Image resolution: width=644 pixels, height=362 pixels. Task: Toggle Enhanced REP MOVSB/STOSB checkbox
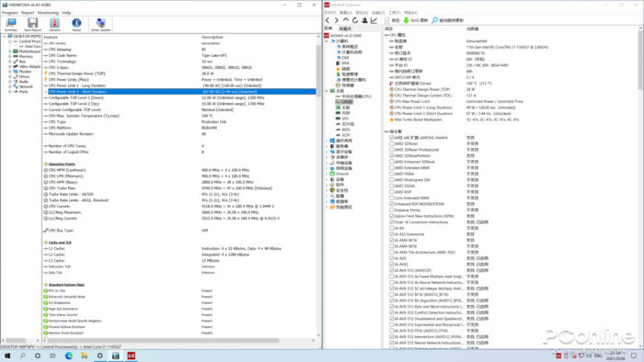pos(391,204)
